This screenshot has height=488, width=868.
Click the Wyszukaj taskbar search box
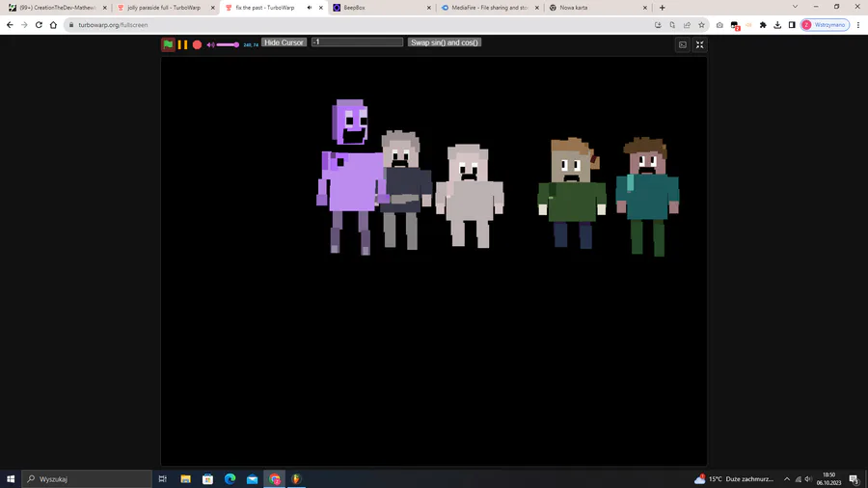pyautogui.click(x=87, y=479)
